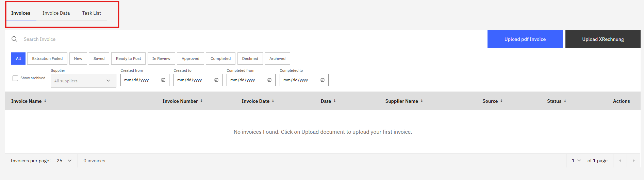This screenshot has height=180, width=644.
Task: Open the Created from calendar picker icon
Action: (x=163, y=80)
